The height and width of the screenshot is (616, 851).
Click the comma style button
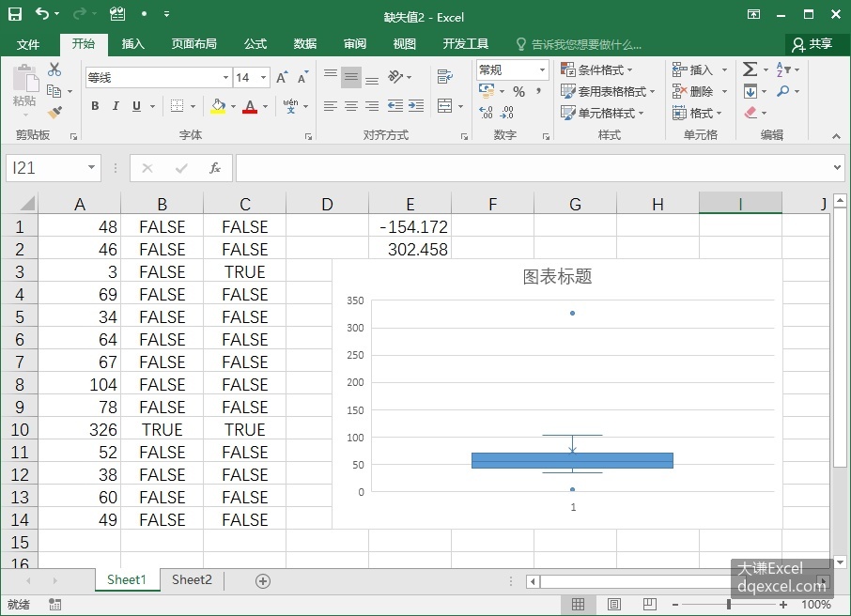[538, 91]
